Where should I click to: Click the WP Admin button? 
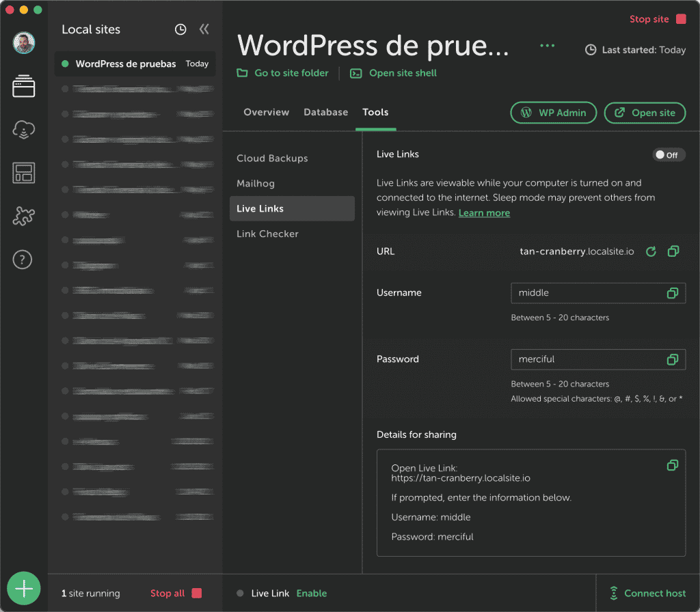(x=553, y=113)
